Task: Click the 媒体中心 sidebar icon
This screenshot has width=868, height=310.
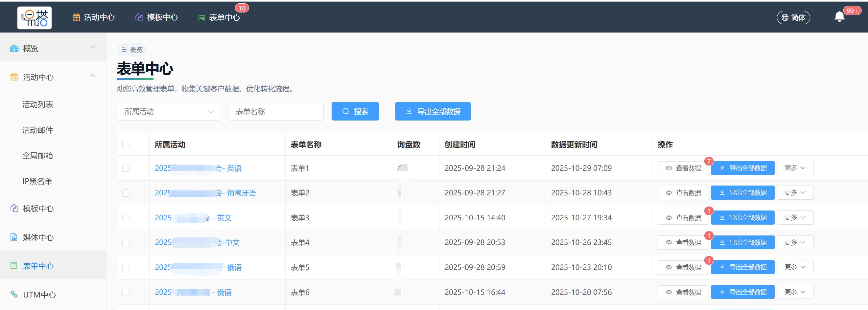Action: click(13, 237)
